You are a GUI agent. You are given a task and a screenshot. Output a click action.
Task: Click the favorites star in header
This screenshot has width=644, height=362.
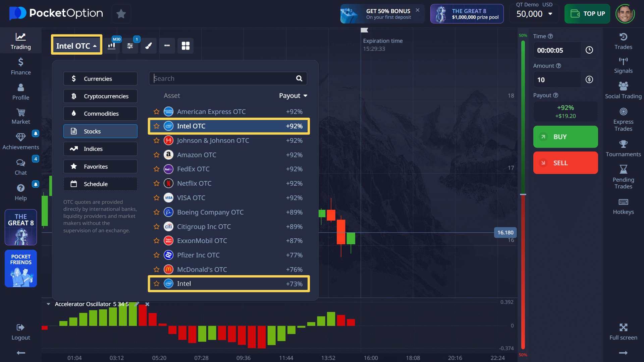(x=121, y=14)
